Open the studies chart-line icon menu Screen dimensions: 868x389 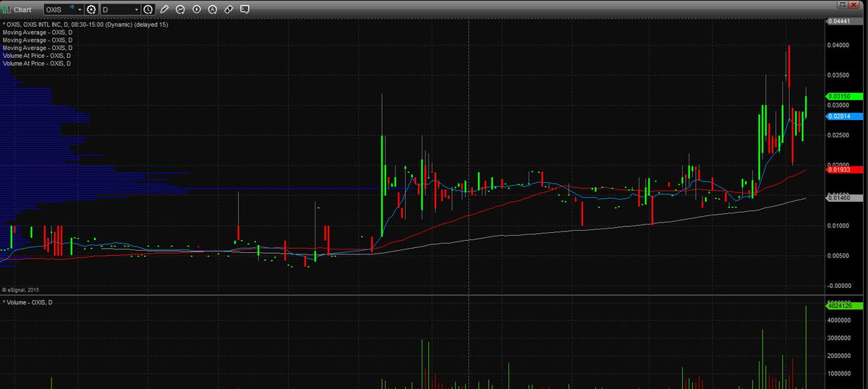click(x=180, y=10)
